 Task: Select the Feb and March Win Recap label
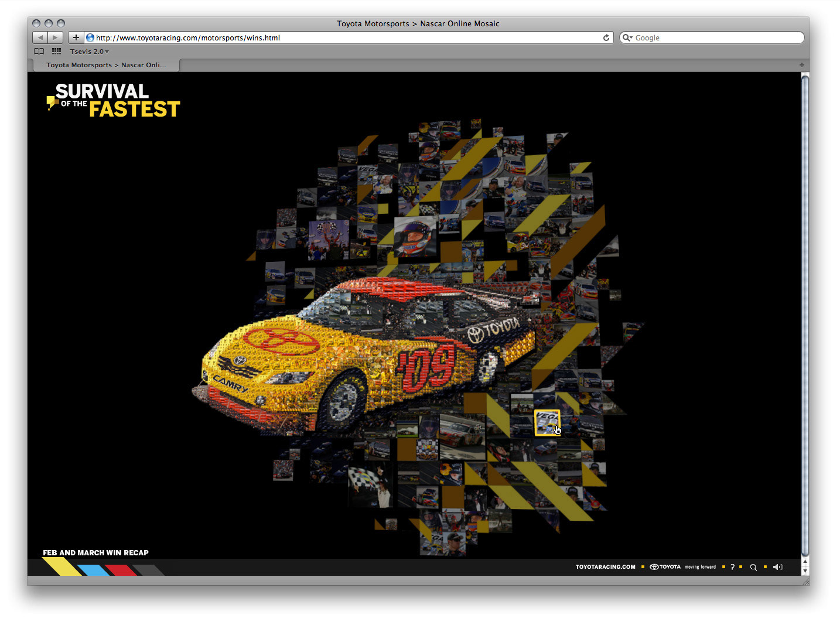click(x=95, y=552)
